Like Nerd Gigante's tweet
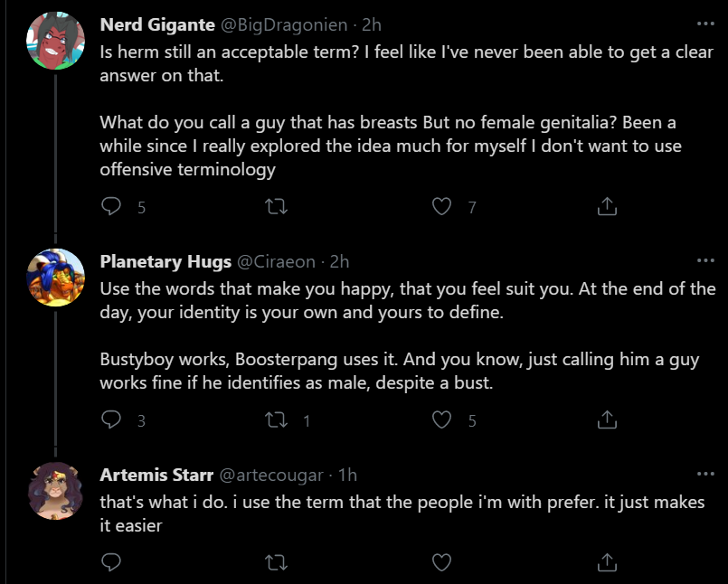Image resolution: width=728 pixels, height=584 pixels. 441,206
